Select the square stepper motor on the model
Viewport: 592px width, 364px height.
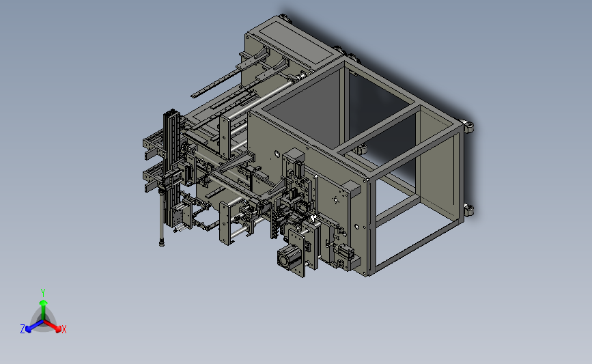288,257
